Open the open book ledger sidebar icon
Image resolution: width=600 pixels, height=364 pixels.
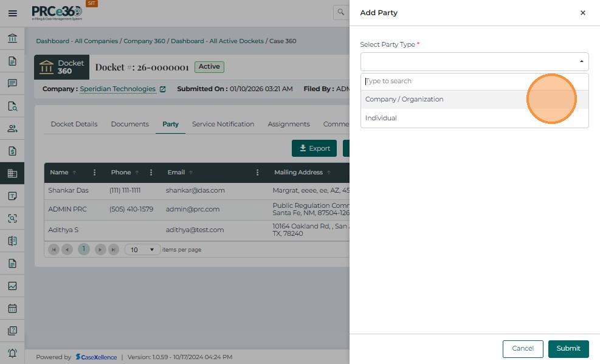pyautogui.click(x=12, y=241)
